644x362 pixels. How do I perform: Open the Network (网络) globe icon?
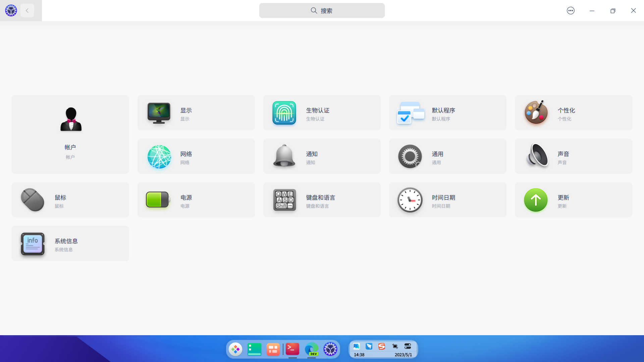tap(159, 157)
